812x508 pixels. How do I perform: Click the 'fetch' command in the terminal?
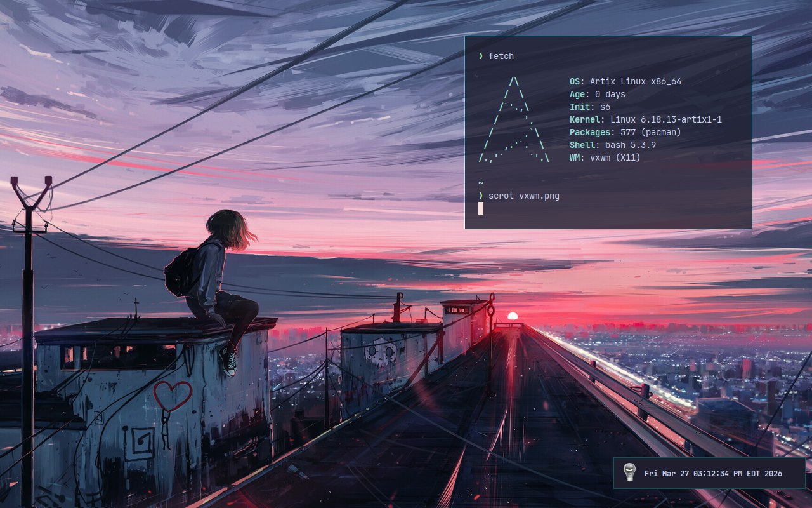click(501, 56)
